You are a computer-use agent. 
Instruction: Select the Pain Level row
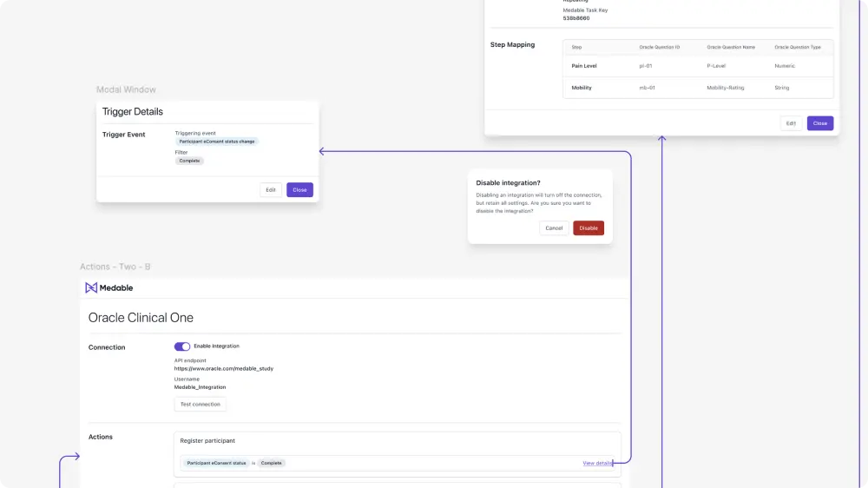pos(698,66)
